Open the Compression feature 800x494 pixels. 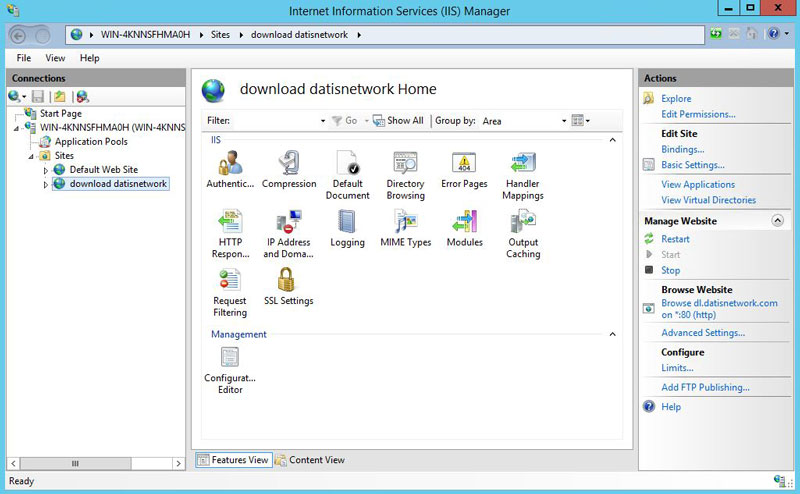pyautogui.click(x=289, y=169)
